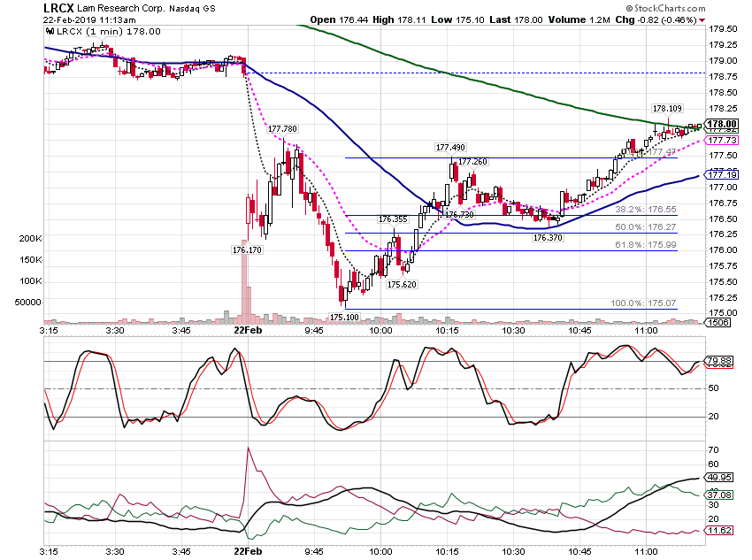Select the 38.2%: 176.55 Fibonacci label

click(646, 209)
